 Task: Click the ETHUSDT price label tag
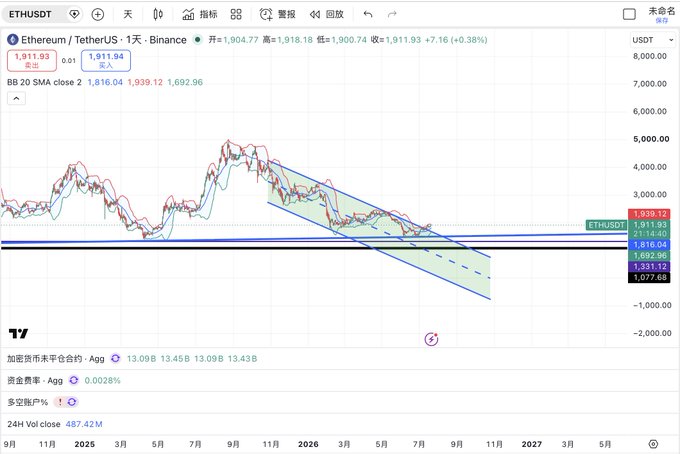(606, 225)
